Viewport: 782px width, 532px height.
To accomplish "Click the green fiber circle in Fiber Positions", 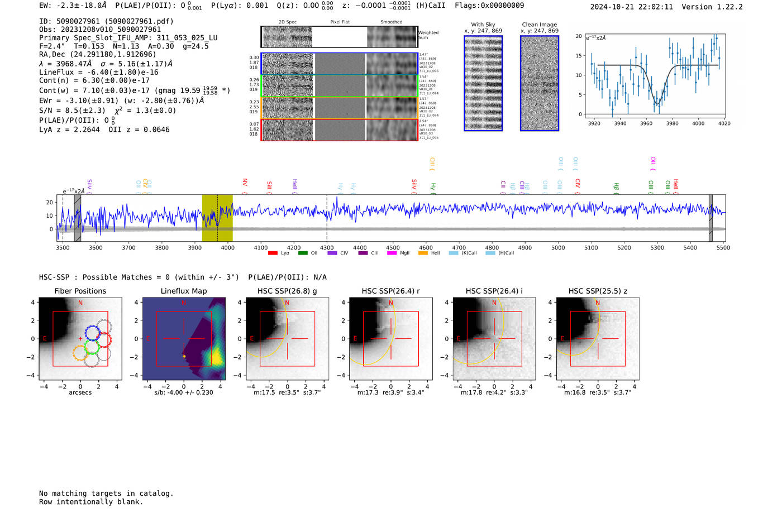I will pos(92,347).
